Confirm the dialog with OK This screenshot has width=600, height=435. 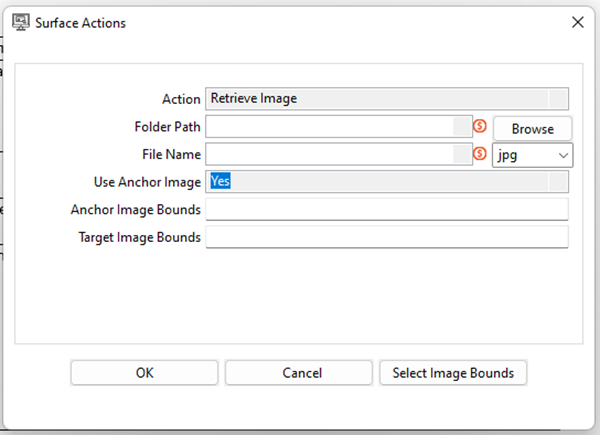point(144,373)
